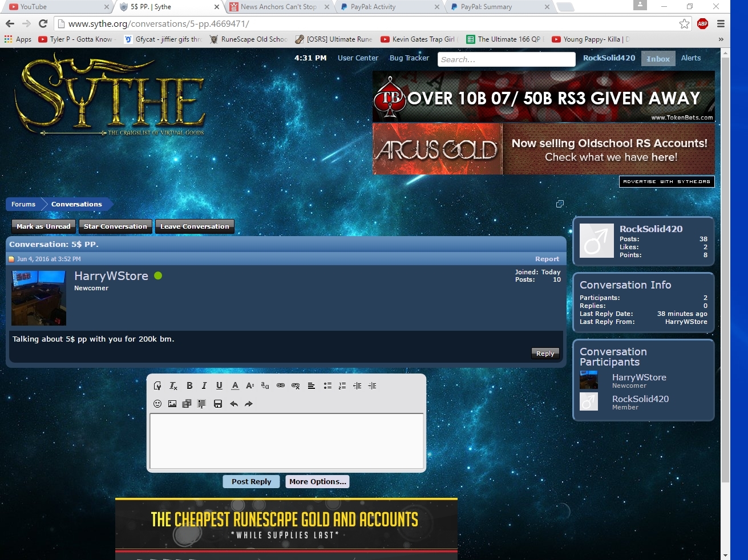Open Alerts in top navigation
This screenshot has height=560, width=748.
(x=691, y=58)
